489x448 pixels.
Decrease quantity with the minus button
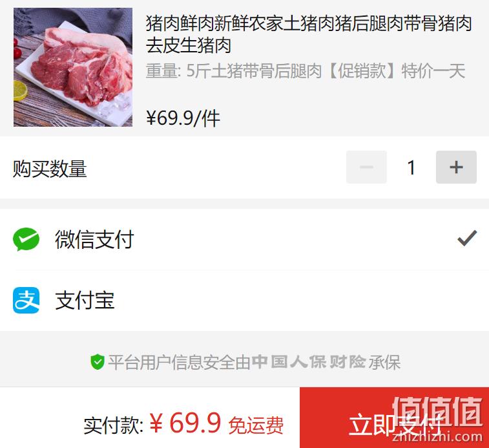click(x=366, y=167)
